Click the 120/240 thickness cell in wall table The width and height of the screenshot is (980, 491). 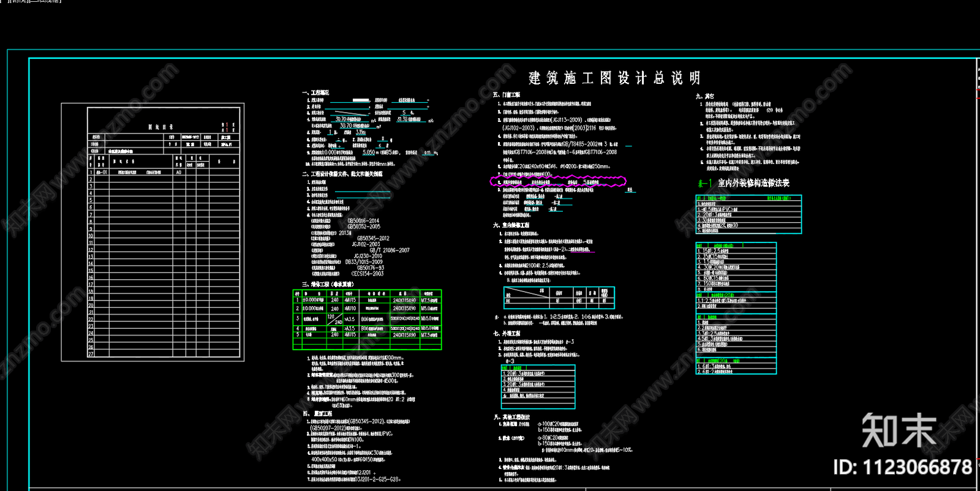point(335,319)
